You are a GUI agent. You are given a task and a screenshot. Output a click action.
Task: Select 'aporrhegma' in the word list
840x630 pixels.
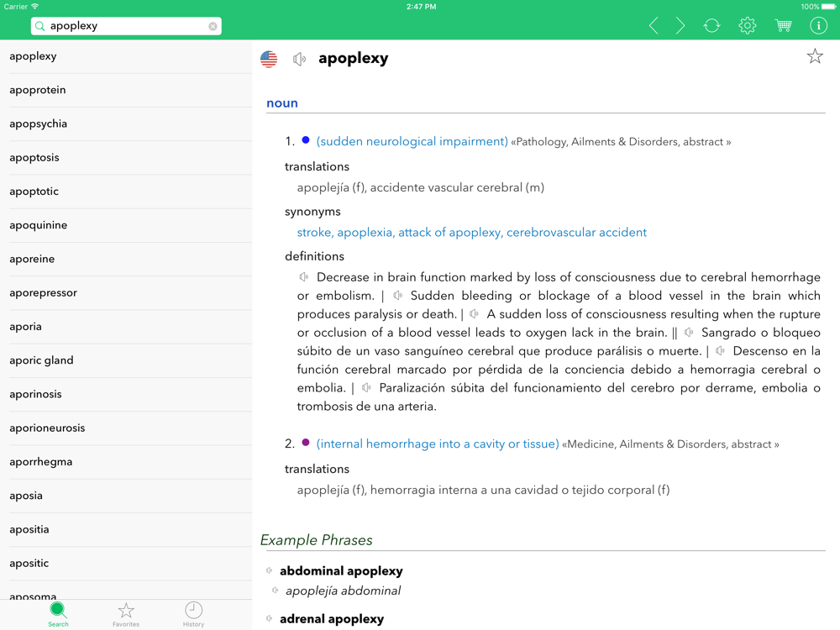point(126,461)
